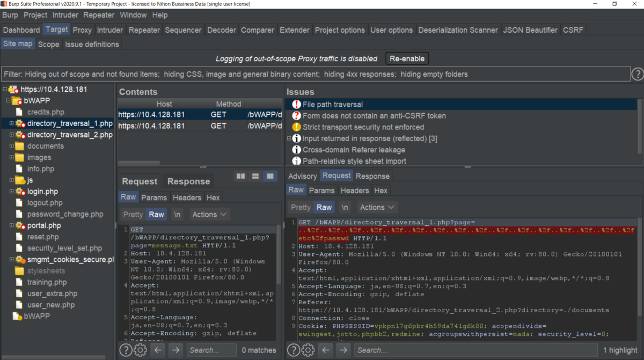Open help icon in left request editor footer
Screen dimensions: 644x360
click(x=126, y=350)
